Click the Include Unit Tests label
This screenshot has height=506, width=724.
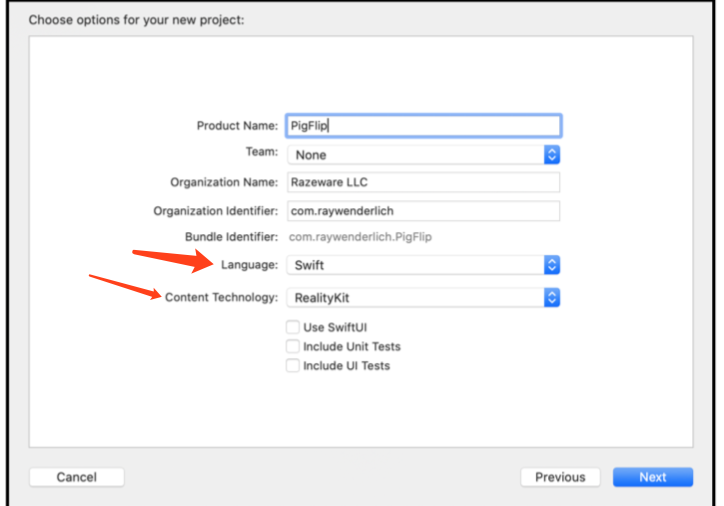[352, 346]
